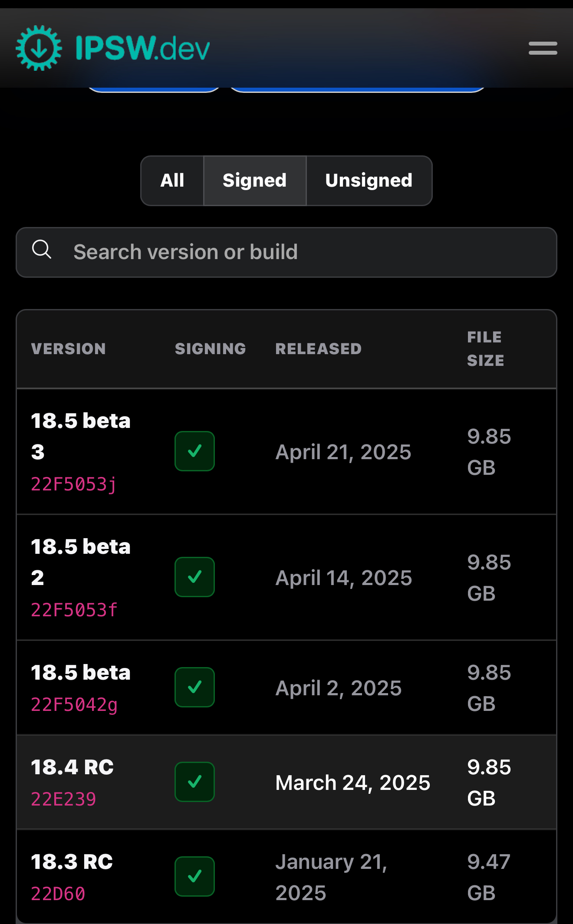This screenshot has width=573, height=924.
Task: Click the search magnifier icon
Action: pos(42,250)
